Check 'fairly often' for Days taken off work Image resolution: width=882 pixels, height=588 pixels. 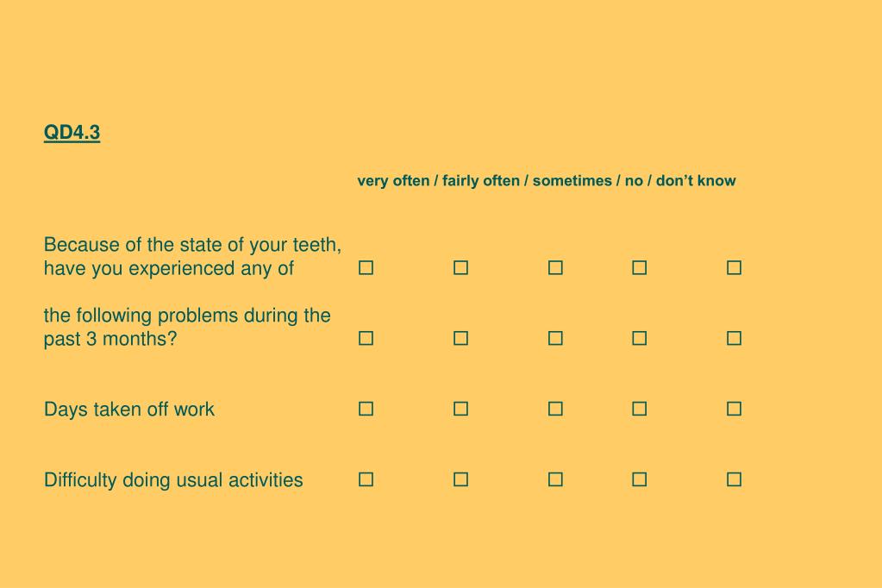click(460, 409)
